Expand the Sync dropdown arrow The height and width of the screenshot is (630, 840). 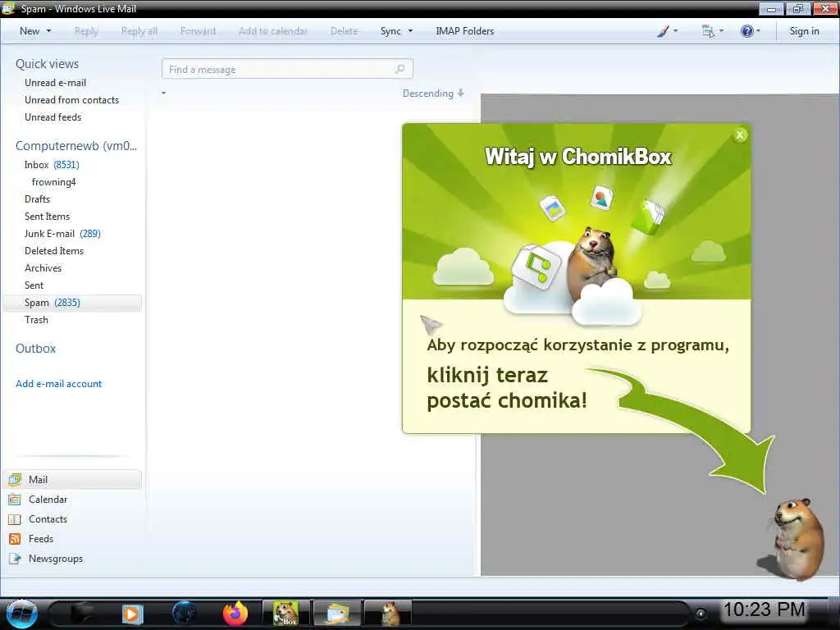click(x=410, y=31)
